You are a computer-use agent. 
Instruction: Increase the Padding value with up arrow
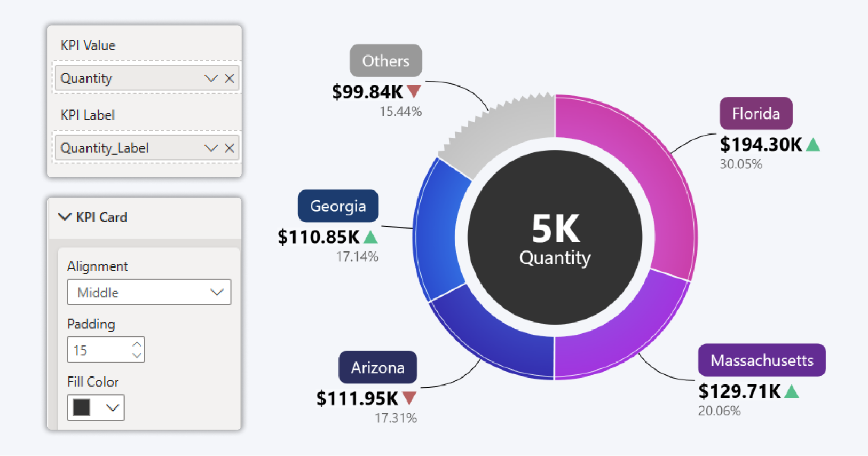[x=137, y=344]
